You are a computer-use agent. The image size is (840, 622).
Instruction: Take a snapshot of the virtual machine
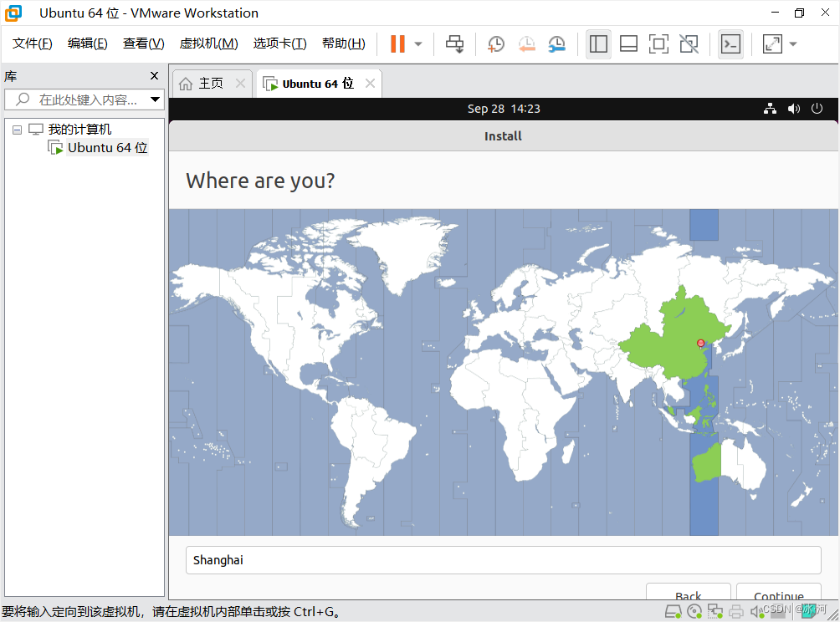pyautogui.click(x=496, y=44)
